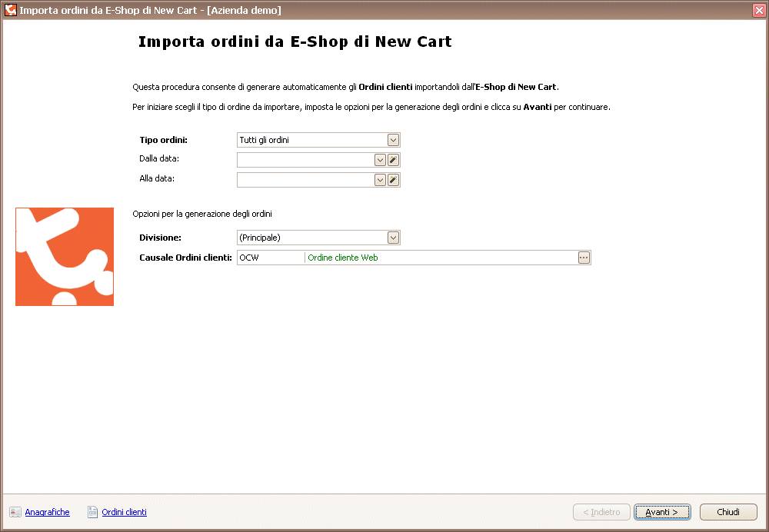Open the Alla data calendar dropdown arrow
Viewport: 769px width, 532px height.
coord(380,180)
